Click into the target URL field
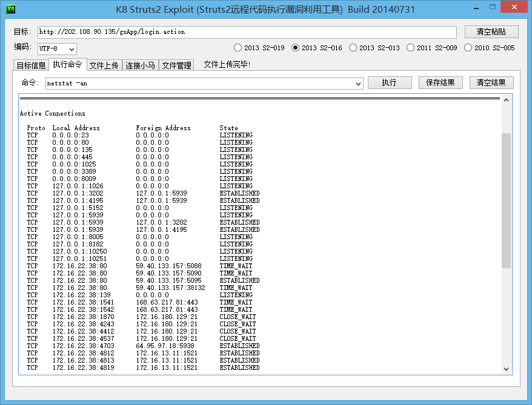The height and width of the screenshot is (405, 532). coord(247,32)
